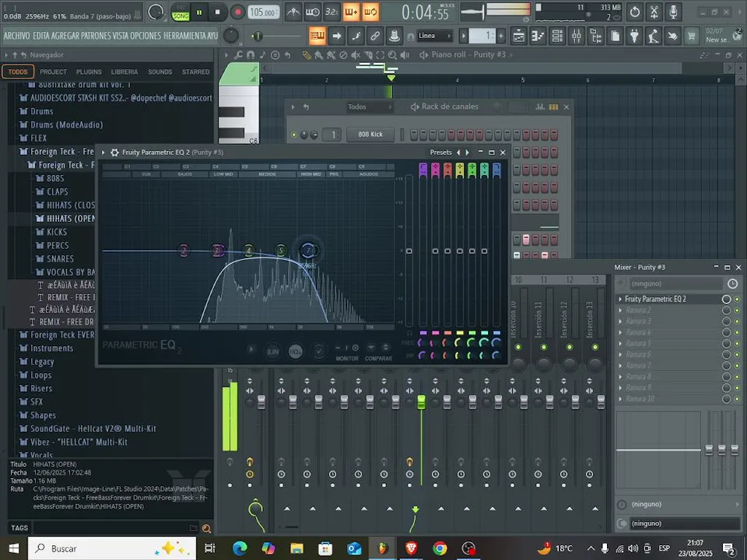Toggle the loop recording icon
747x560 pixels.
370,12
